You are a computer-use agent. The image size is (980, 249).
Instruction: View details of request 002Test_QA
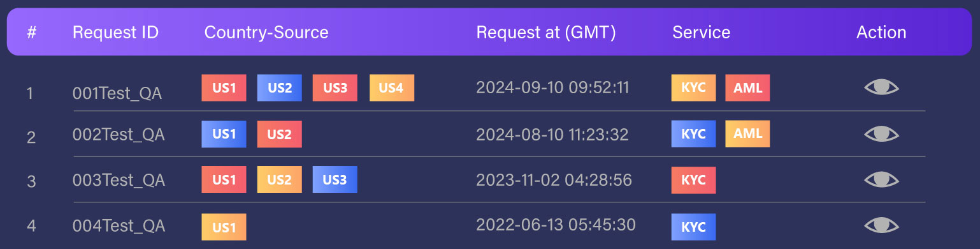pyautogui.click(x=881, y=134)
